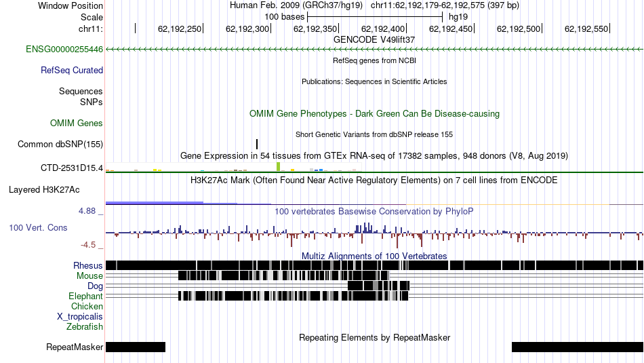Select the Elephant species label
The height and width of the screenshot is (363, 644).
click(85, 297)
